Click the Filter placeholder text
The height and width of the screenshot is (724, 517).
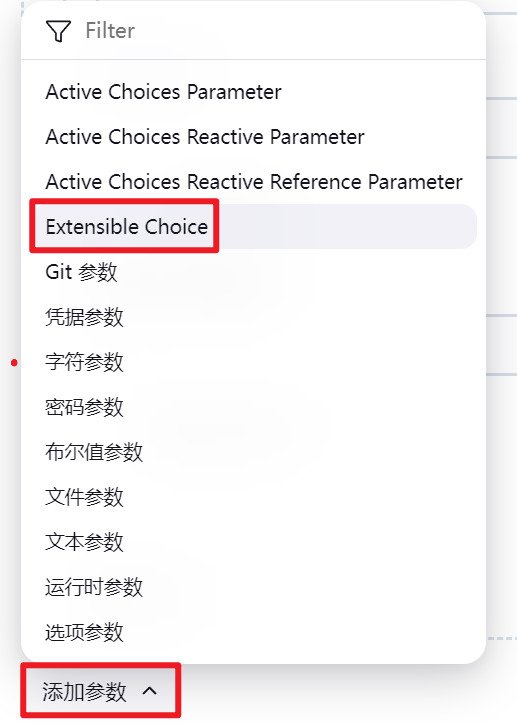[x=110, y=31]
